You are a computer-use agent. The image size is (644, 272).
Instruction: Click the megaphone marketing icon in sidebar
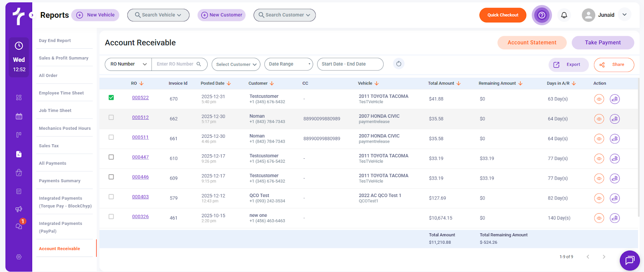[19, 209]
